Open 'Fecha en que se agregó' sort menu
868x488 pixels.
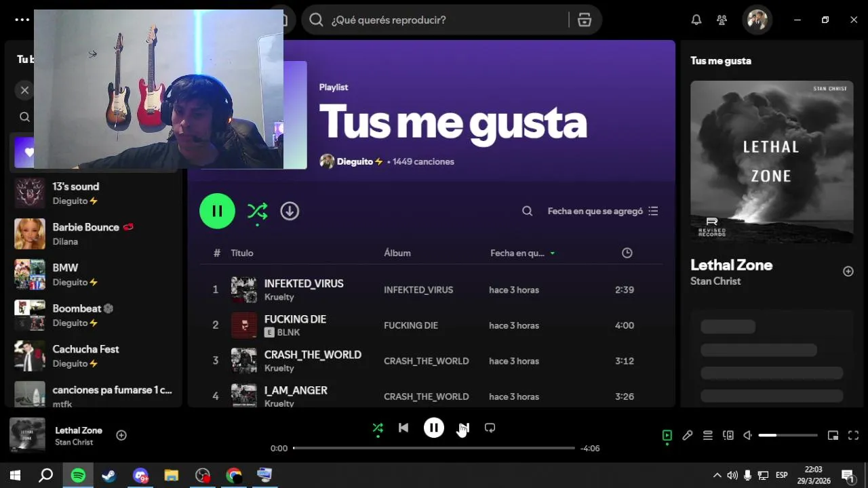click(603, 211)
